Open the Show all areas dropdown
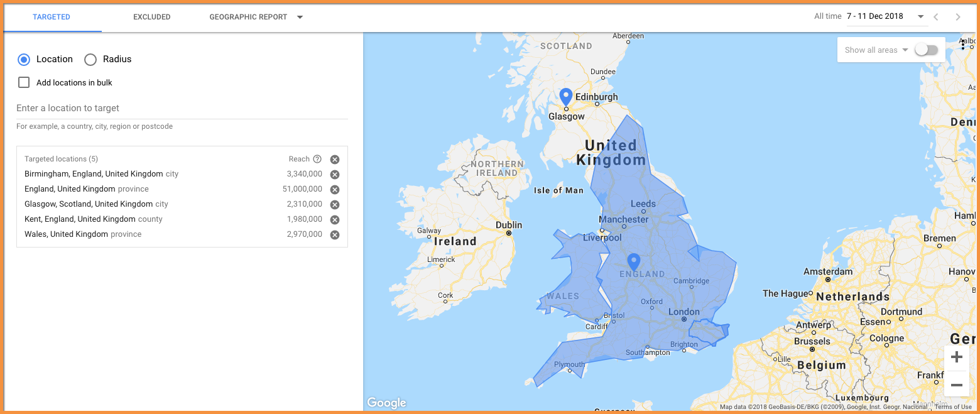This screenshot has height=414, width=980. pos(906,49)
